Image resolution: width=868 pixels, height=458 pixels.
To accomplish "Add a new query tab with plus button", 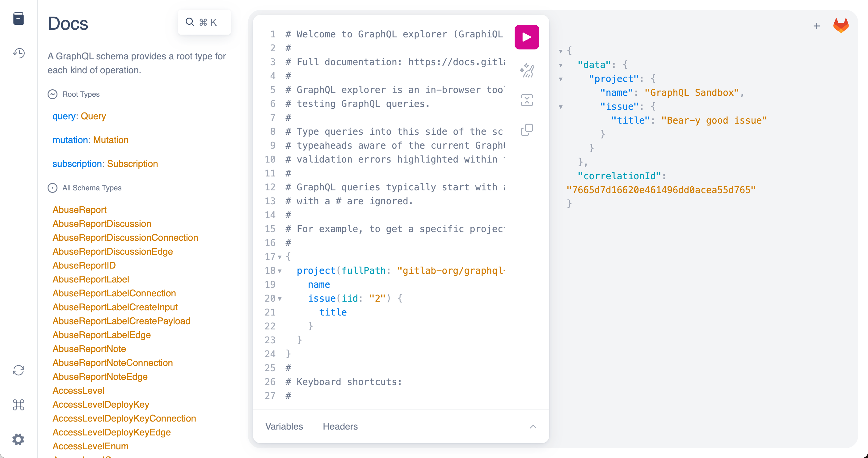I will pyautogui.click(x=816, y=26).
